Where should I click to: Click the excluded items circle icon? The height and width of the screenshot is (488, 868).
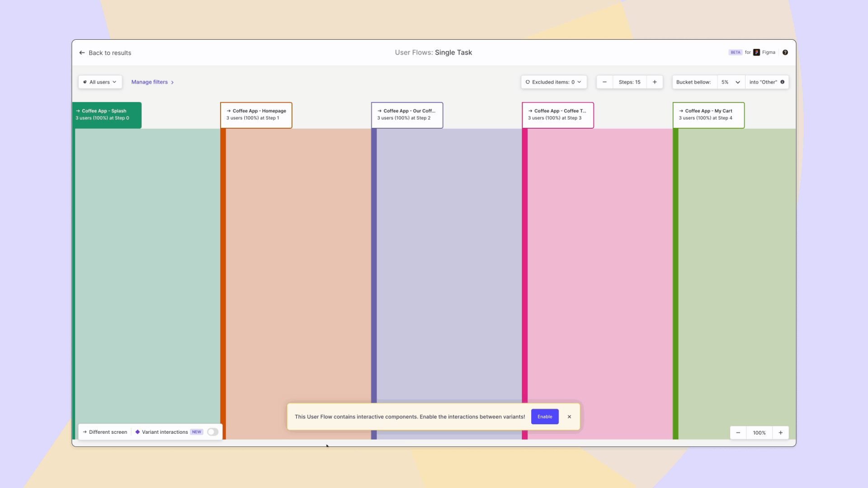[528, 82]
